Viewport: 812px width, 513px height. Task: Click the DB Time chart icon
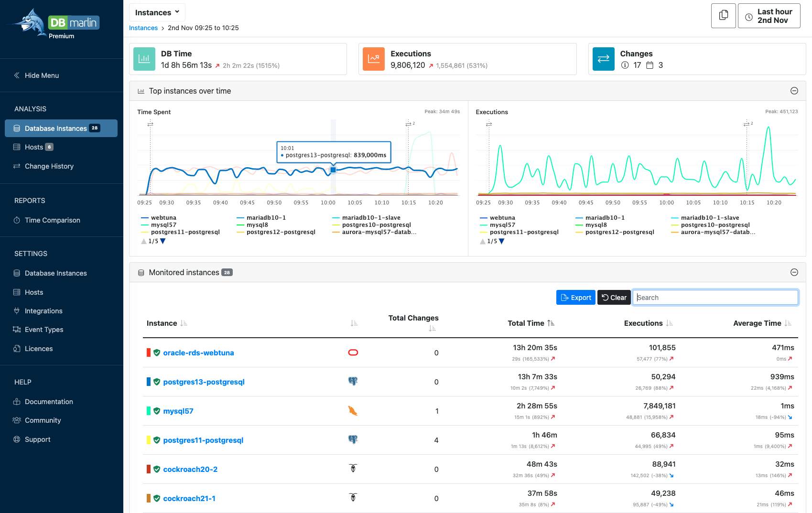coord(144,59)
